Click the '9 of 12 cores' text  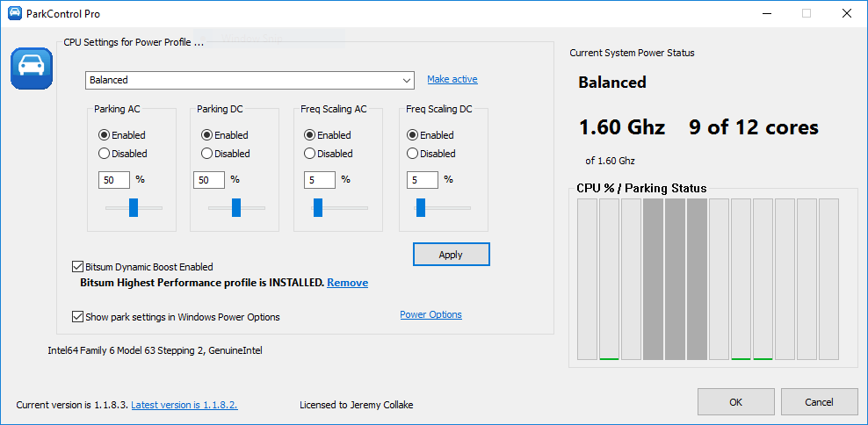pos(754,127)
